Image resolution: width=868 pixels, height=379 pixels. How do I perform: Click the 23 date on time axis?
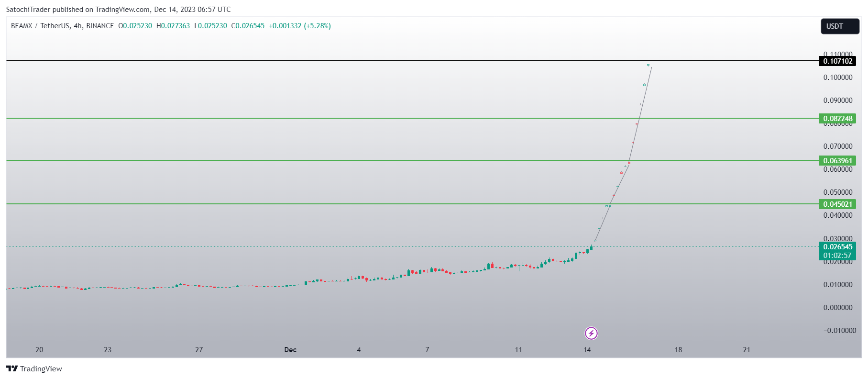click(x=108, y=350)
